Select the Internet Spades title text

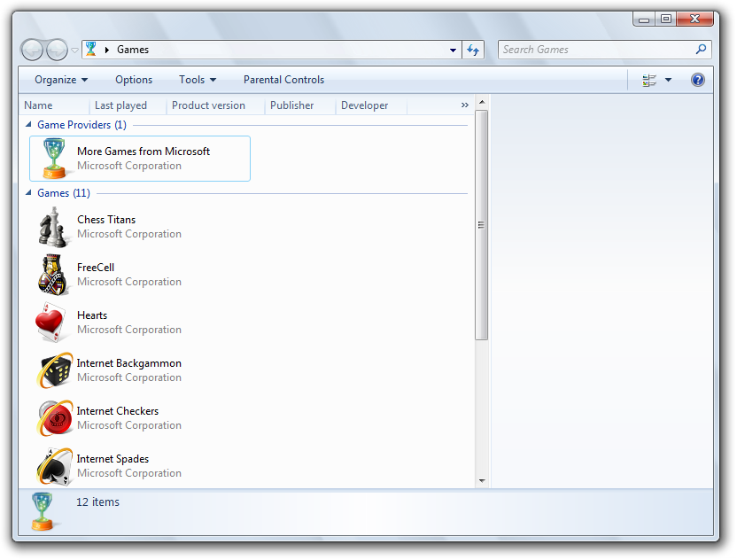pyautogui.click(x=112, y=459)
